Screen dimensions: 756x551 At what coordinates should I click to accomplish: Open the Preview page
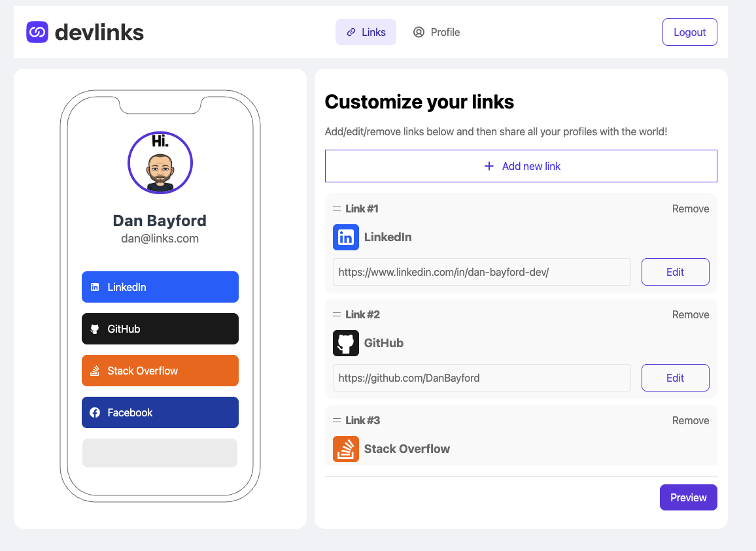tap(688, 497)
